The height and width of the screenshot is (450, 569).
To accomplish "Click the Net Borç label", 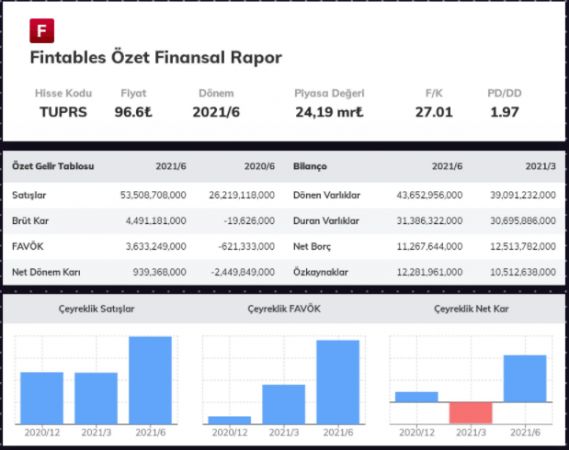I will [x=312, y=247].
